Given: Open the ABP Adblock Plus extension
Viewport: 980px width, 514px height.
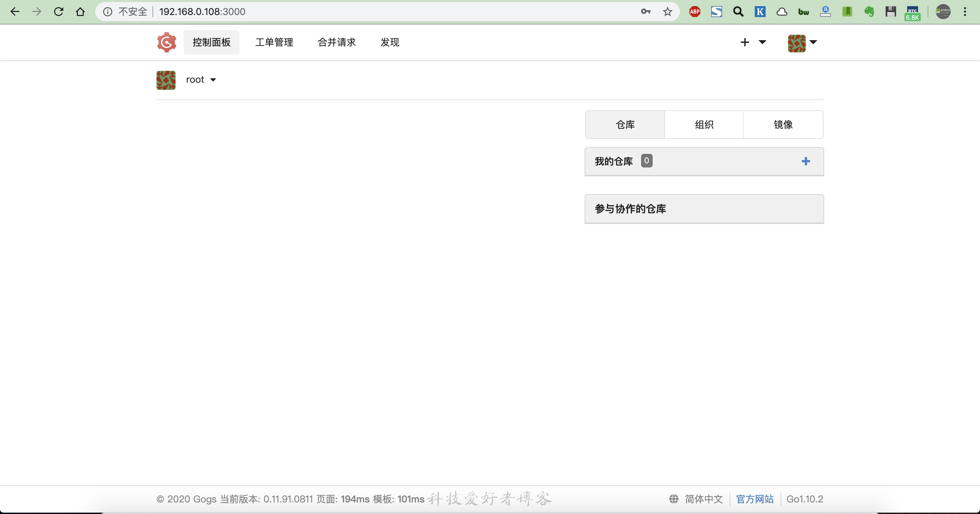Looking at the screenshot, I should click(x=695, y=12).
